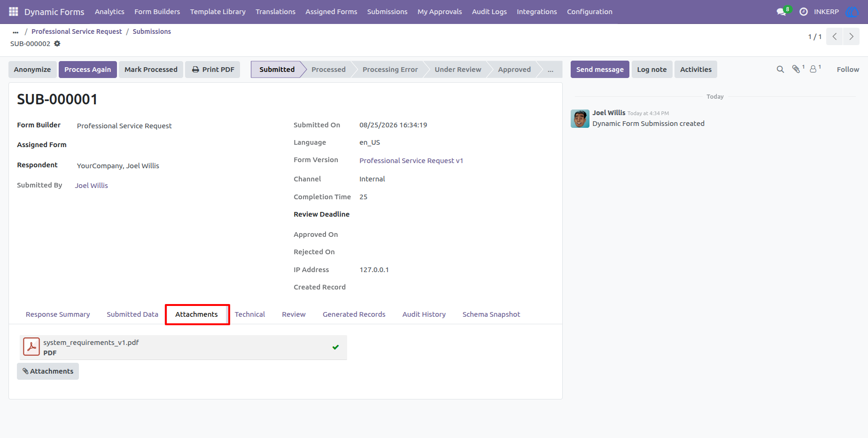Image resolution: width=868 pixels, height=438 pixels.
Task: Go to the Submissions breadcrumb link
Action: click(152, 31)
